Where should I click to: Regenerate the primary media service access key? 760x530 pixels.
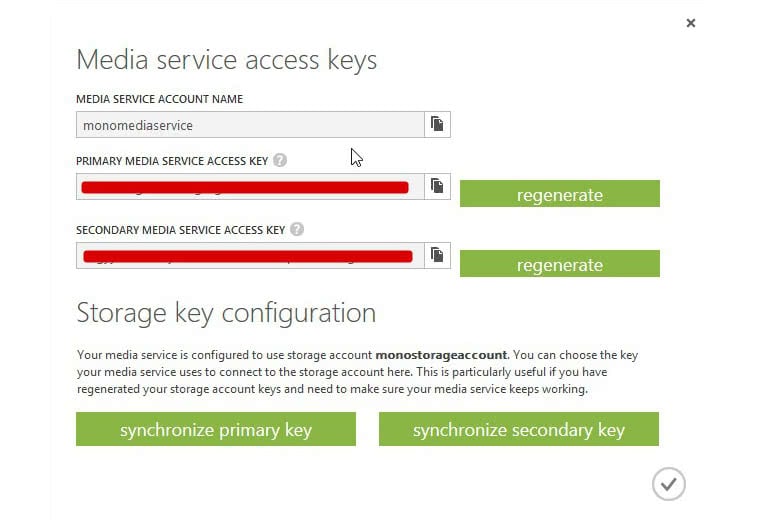click(x=560, y=193)
